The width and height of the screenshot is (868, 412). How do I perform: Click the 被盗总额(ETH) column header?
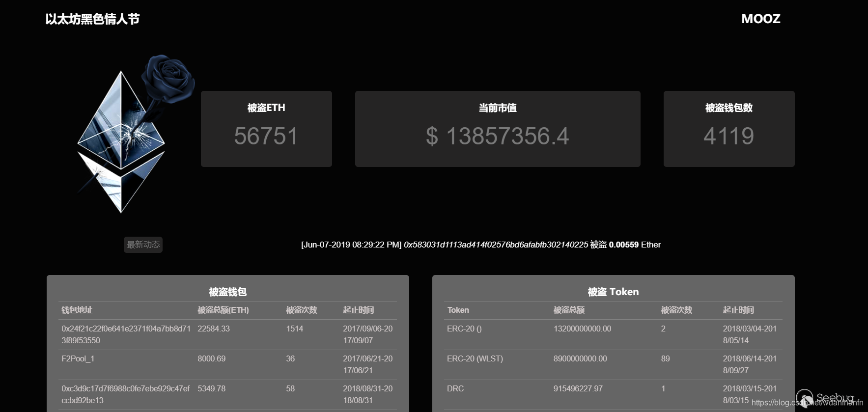pyautogui.click(x=223, y=310)
